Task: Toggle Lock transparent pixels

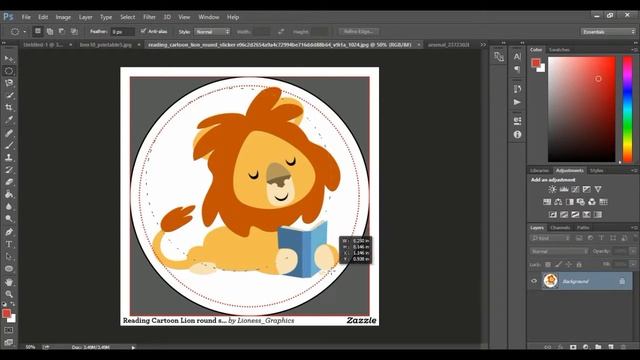Action: pos(548,264)
